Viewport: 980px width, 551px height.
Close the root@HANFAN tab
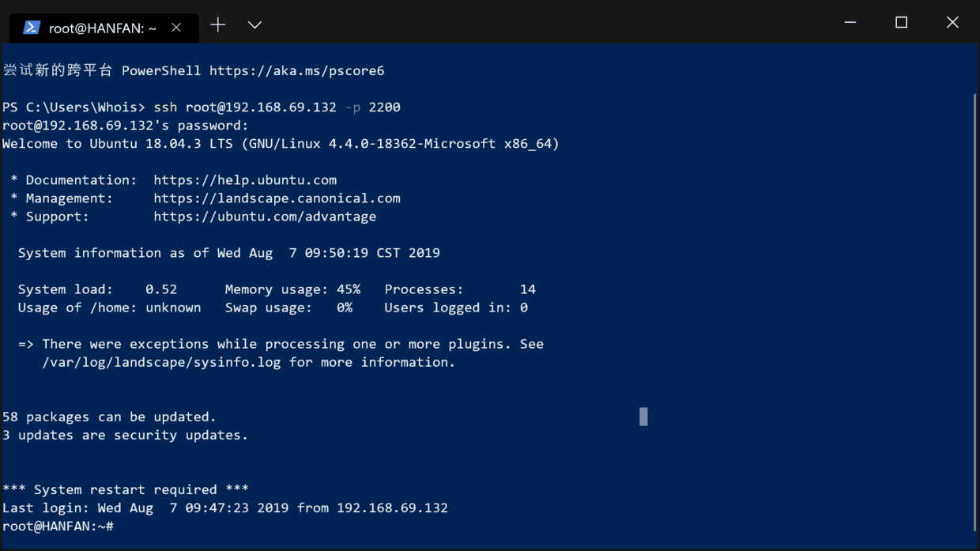176,28
